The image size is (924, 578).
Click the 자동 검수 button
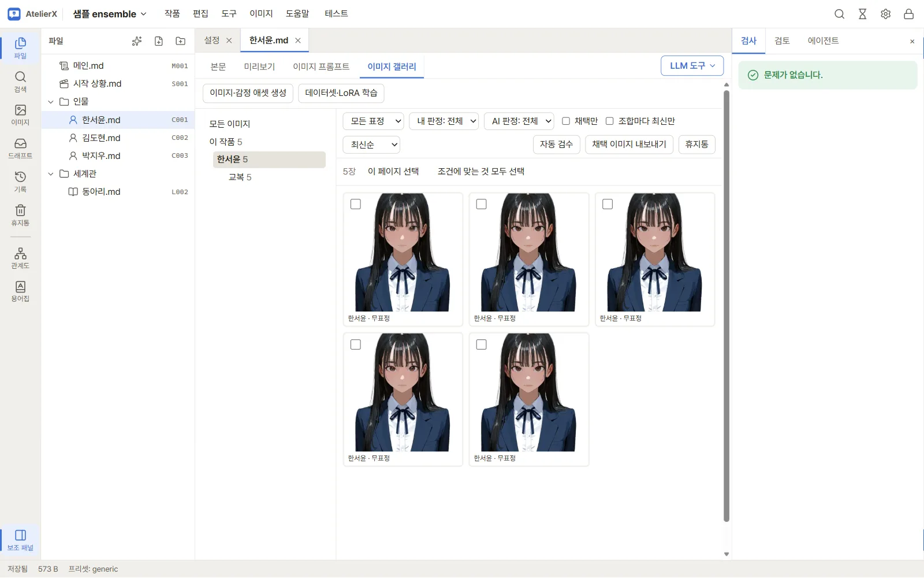556,144
